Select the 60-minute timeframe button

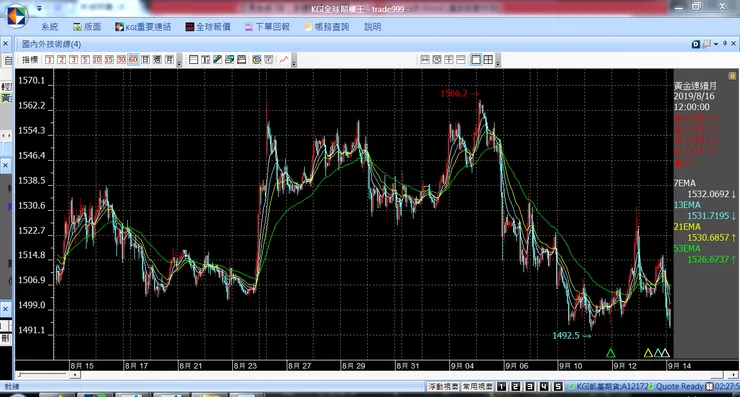click(x=133, y=59)
